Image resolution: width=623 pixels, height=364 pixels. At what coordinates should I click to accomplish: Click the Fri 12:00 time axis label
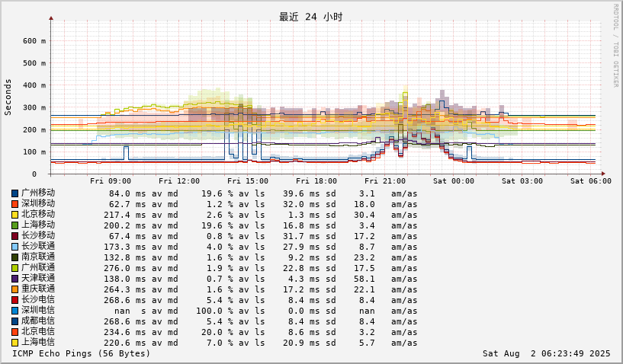pyautogui.click(x=179, y=181)
